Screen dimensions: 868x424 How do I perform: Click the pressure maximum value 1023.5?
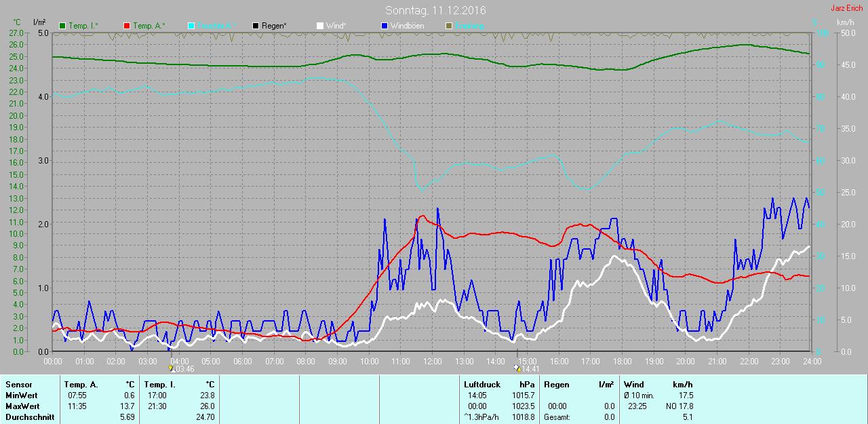coord(523,406)
